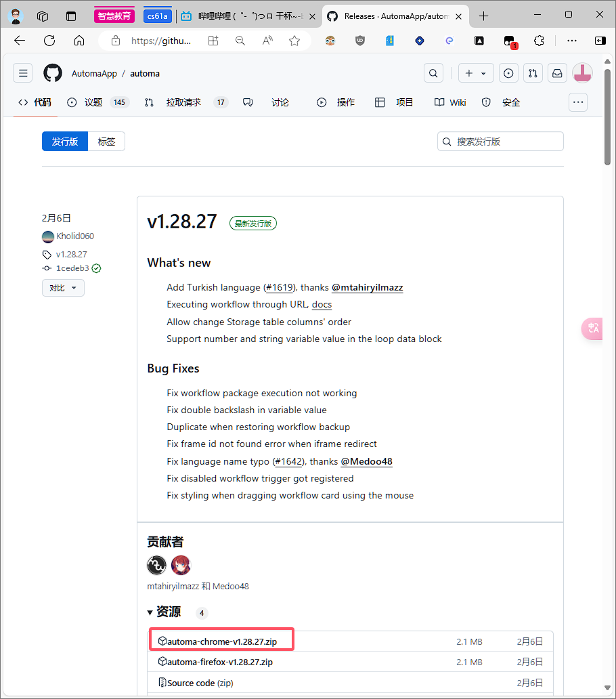Open the uBlock shield extension icon
The image size is (616, 699).
[x=360, y=41]
